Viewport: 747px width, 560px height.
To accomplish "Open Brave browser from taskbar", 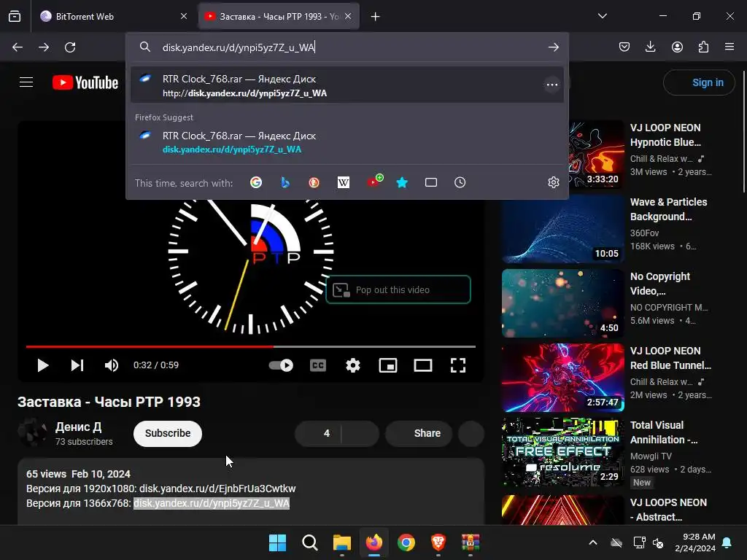I will 438,542.
